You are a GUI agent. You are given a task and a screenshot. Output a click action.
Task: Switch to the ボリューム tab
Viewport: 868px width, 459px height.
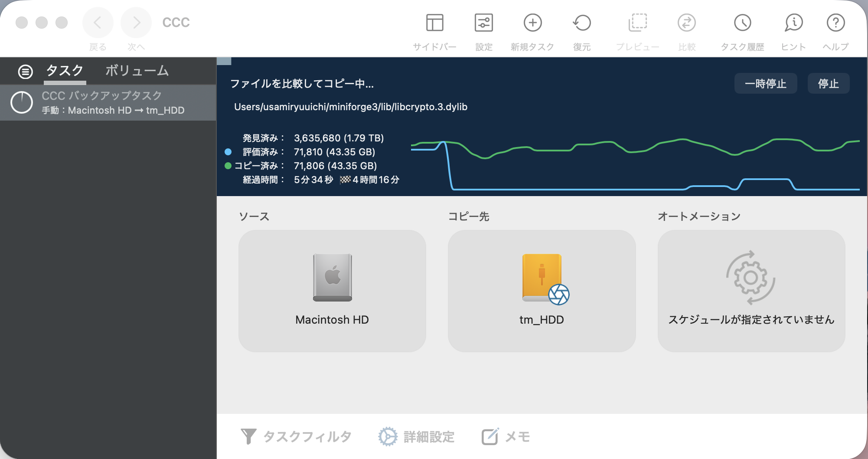[x=137, y=71]
